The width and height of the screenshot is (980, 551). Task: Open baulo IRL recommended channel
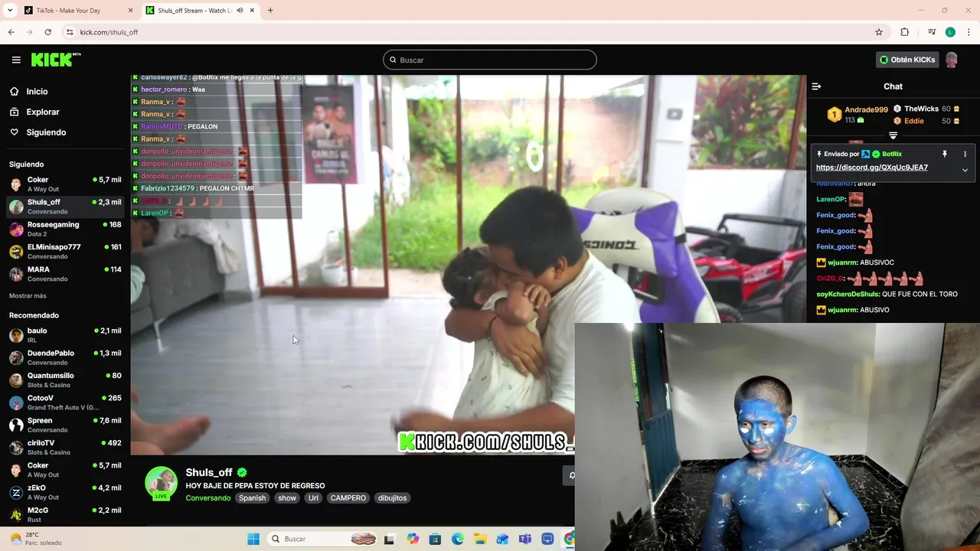click(65, 335)
